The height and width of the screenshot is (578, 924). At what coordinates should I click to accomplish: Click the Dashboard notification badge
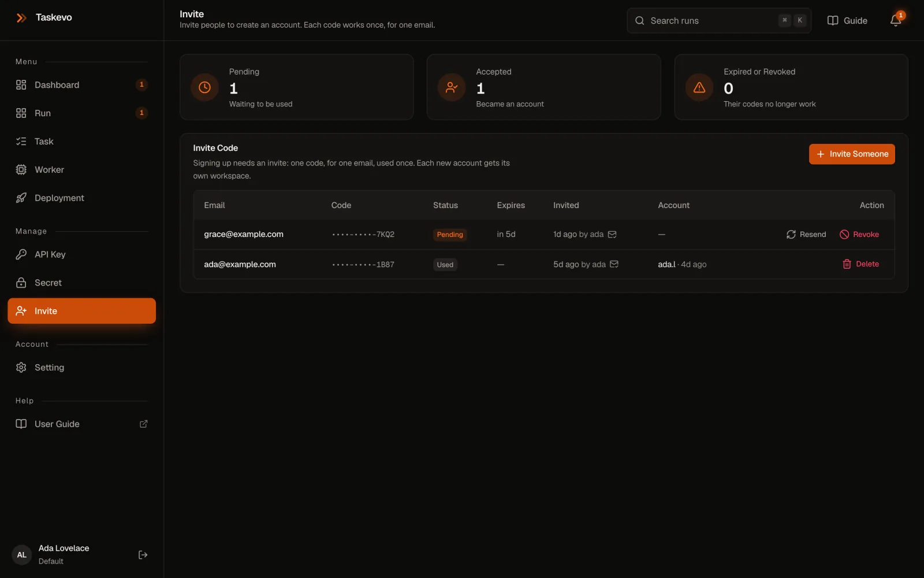click(141, 85)
